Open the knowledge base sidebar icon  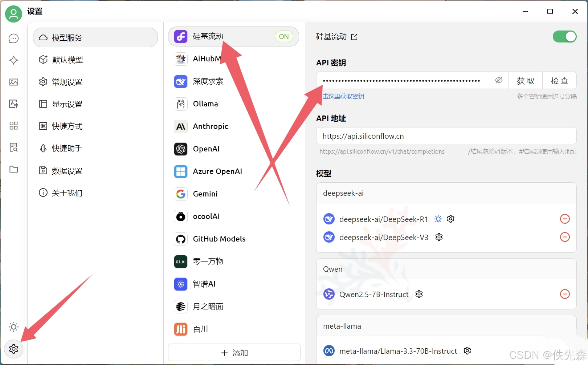[x=13, y=147]
